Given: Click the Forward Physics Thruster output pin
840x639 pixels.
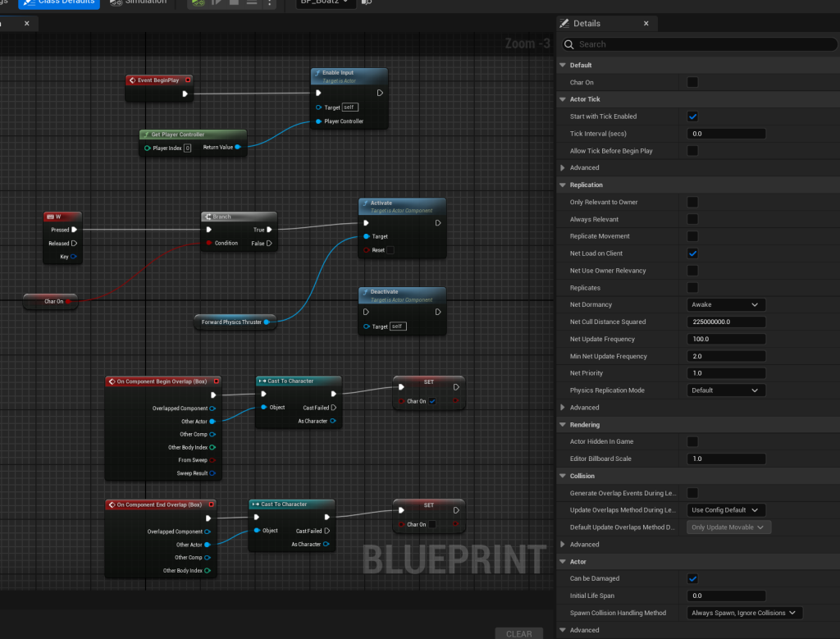Looking at the screenshot, I should (266, 322).
